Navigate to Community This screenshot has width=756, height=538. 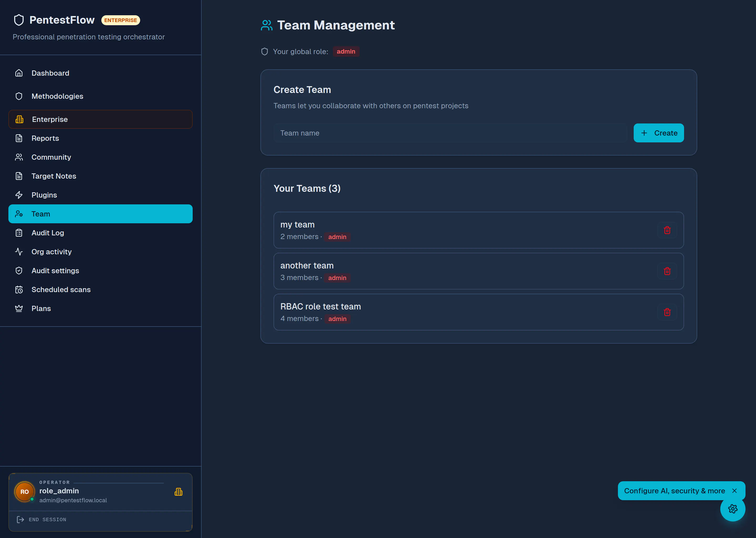100,157
